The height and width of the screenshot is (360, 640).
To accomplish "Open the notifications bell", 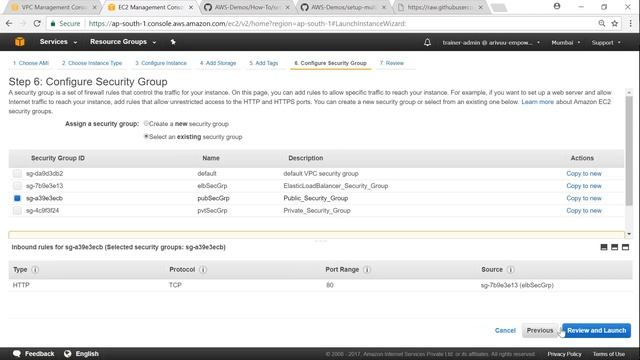I will coord(427,42).
